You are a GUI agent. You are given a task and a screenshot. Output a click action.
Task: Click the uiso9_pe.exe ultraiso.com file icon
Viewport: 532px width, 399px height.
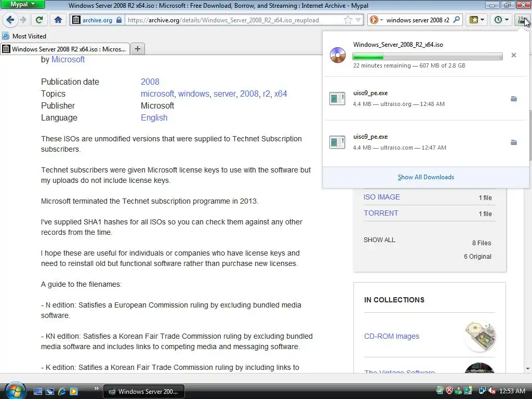pos(337,142)
